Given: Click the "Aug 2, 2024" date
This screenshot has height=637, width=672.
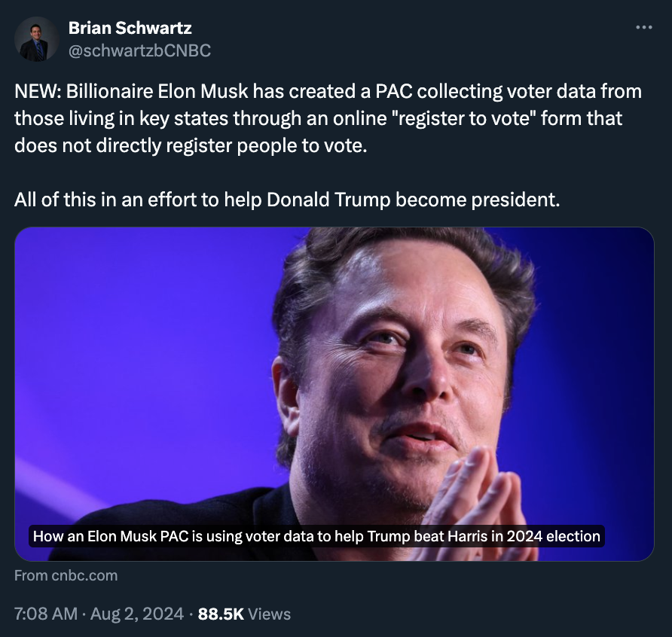Looking at the screenshot, I should tap(139, 614).
